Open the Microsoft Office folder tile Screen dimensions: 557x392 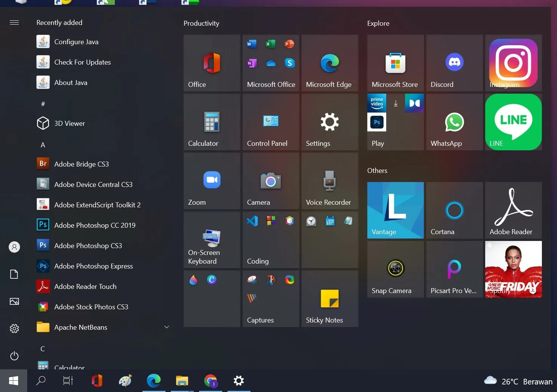point(271,63)
